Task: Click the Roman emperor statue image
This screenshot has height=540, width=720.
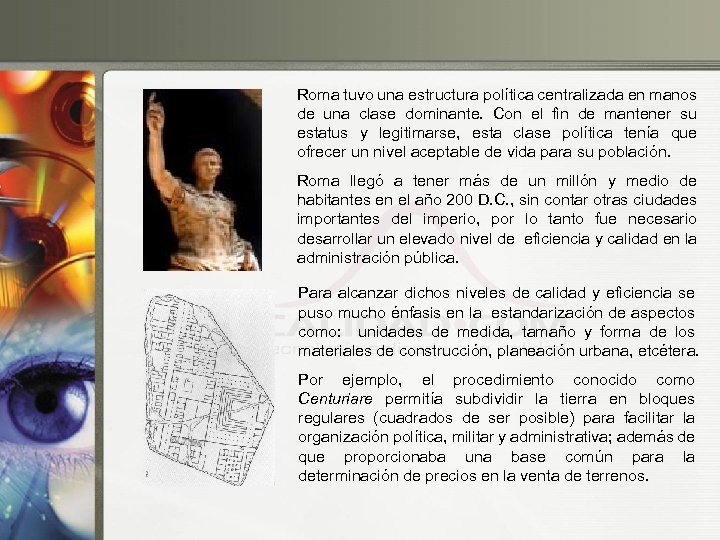Action: pyautogui.click(x=202, y=180)
